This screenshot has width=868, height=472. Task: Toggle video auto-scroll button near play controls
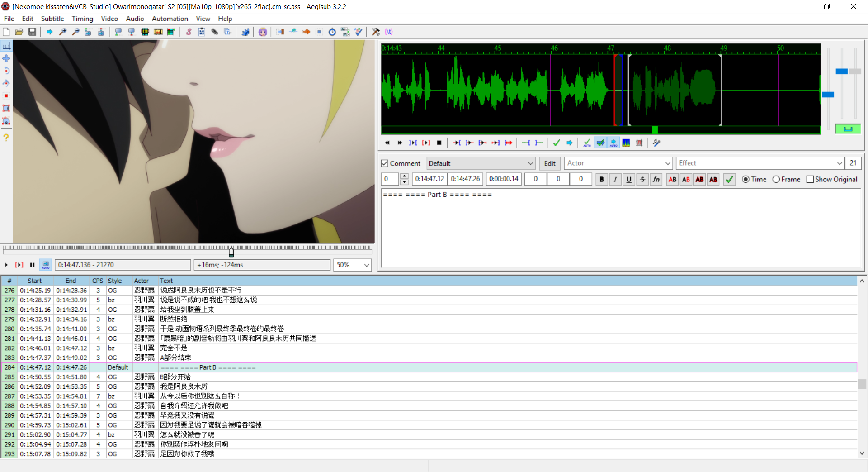coord(46,265)
